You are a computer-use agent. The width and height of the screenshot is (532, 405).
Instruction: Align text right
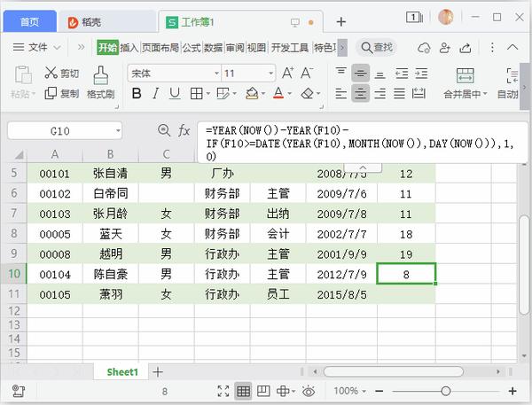pos(380,93)
